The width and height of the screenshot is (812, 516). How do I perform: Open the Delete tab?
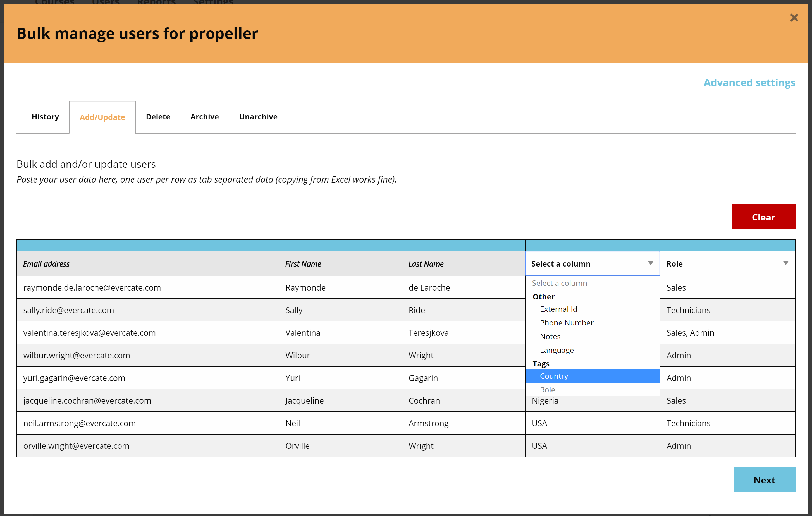(x=158, y=117)
